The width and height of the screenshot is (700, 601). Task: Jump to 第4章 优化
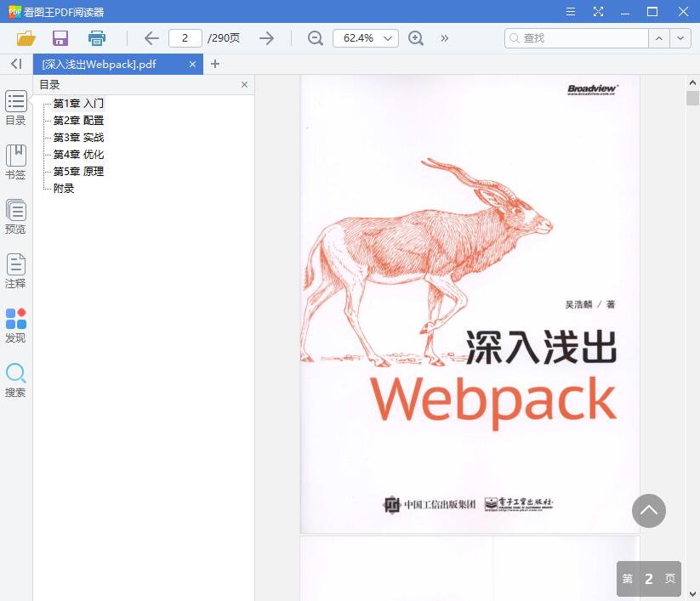[x=78, y=155]
